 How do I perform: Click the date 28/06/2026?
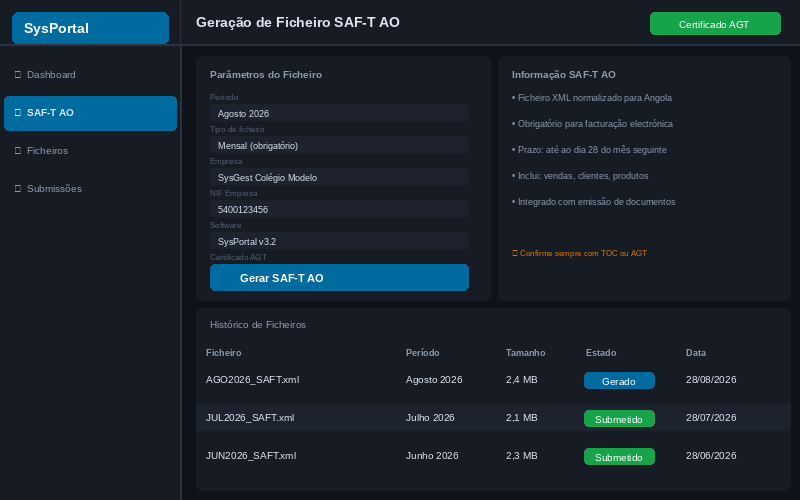pos(711,456)
